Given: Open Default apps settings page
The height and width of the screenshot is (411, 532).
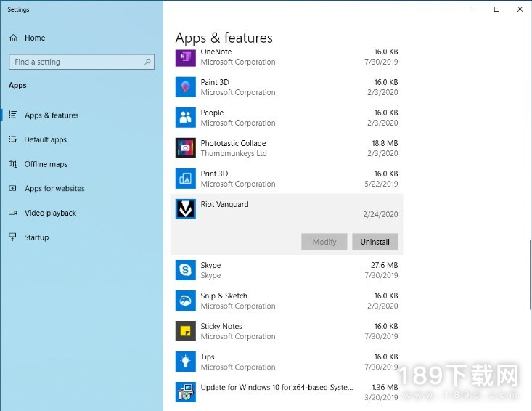Looking at the screenshot, I should [x=45, y=139].
